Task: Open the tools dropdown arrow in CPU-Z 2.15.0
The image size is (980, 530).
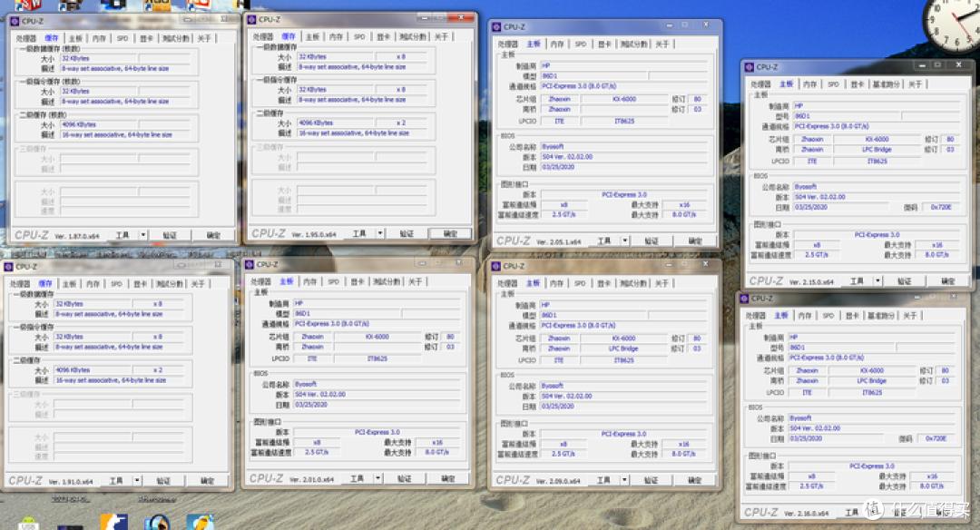Action: pyautogui.click(x=877, y=281)
